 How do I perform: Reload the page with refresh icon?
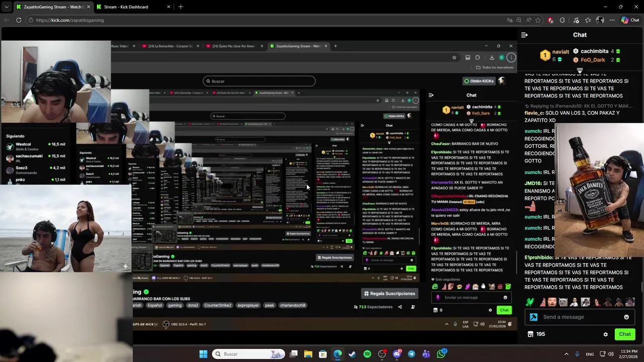pos(19,20)
